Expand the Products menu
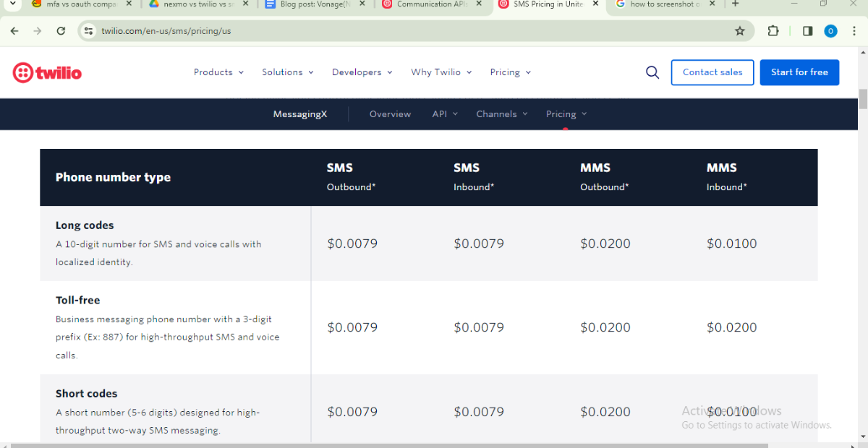The width and height of the screenshot is (868, 448). [218, 72]
